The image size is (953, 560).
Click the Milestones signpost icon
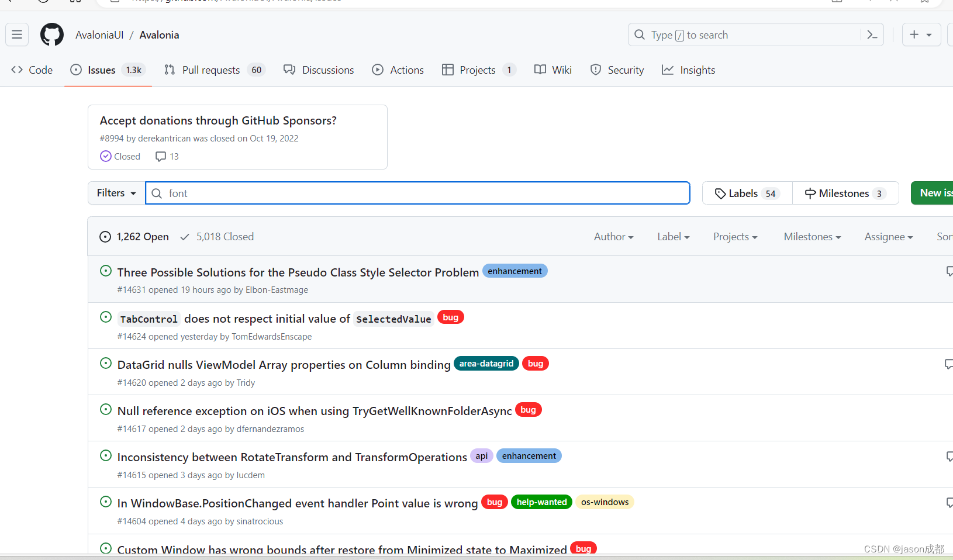[x=810, y=193]
